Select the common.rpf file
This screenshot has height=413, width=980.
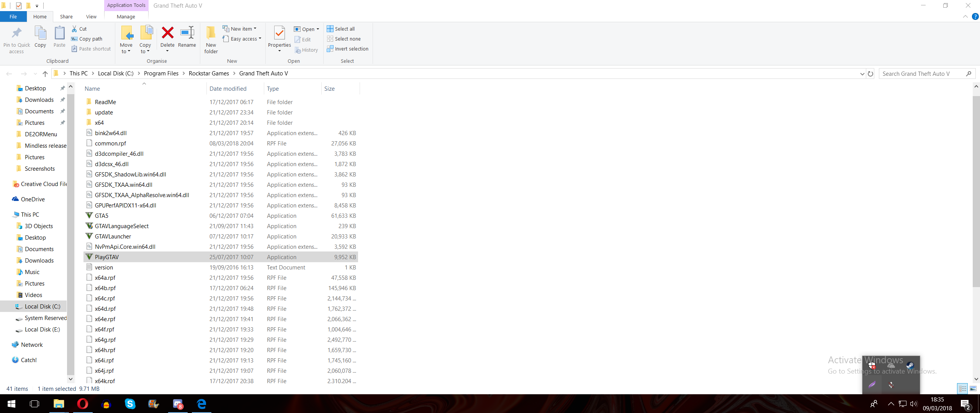221,144
